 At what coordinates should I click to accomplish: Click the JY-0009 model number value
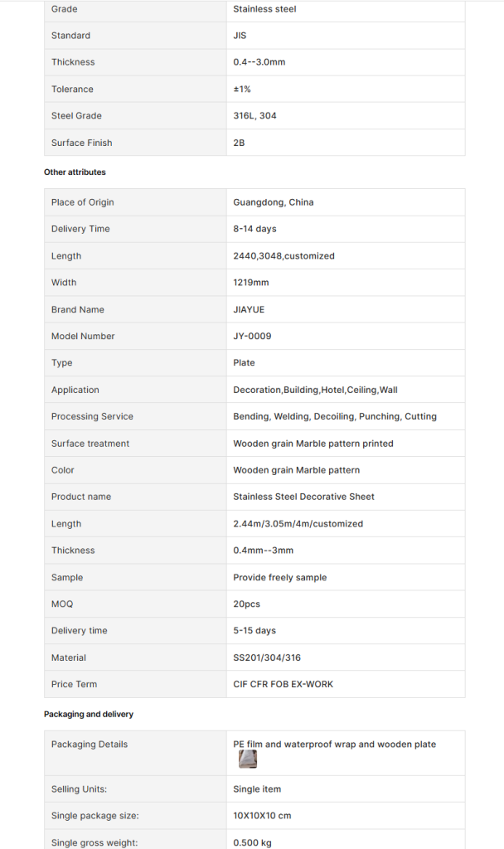(252, 336)
